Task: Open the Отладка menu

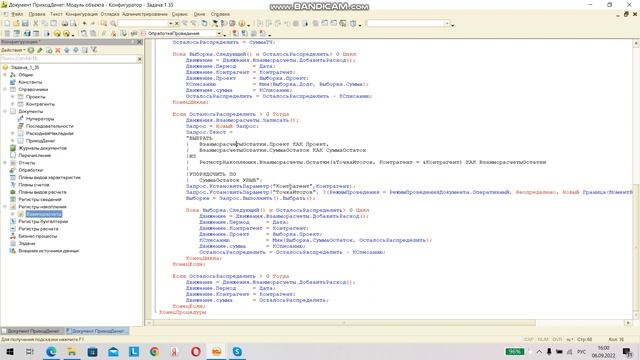Action: coord(110,14)
